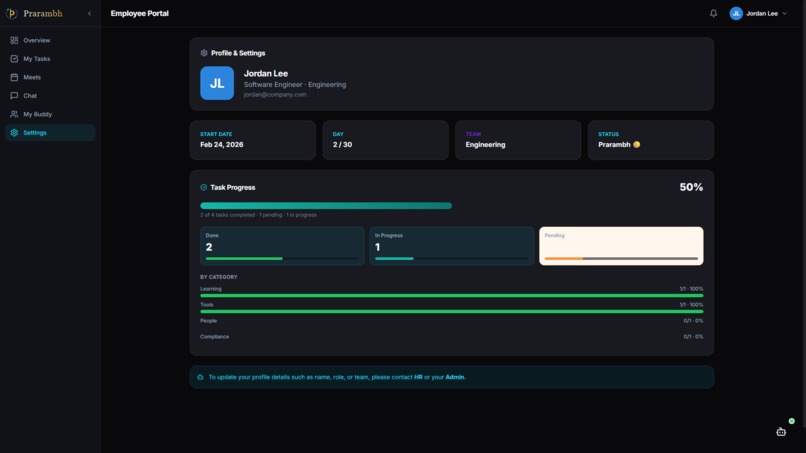The height and width of the screenshot is (453, 806).
Task: Collapse the sidebar with the chevron arrow
Action: pyautogui.click(x=89, y=13)
